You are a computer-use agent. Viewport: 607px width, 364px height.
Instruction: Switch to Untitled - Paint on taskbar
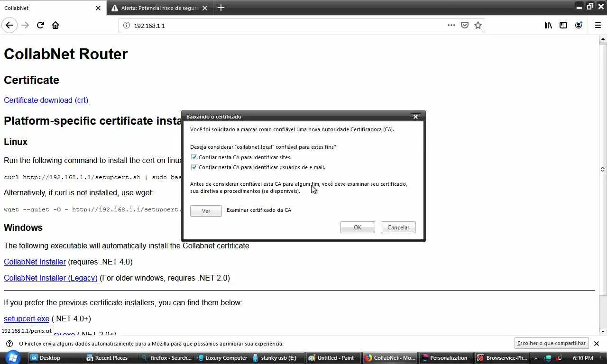click(x=333, y=358)
